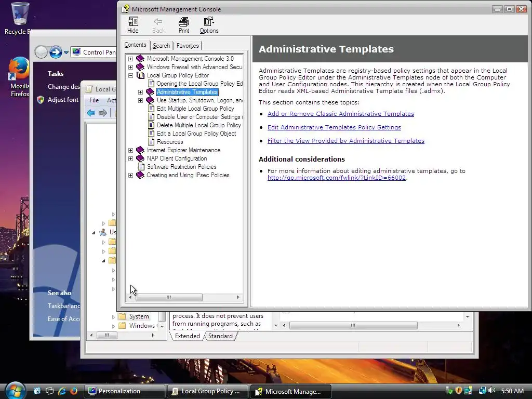Expand Windows Firewall with Advanced Security node

tap(130, 67)
